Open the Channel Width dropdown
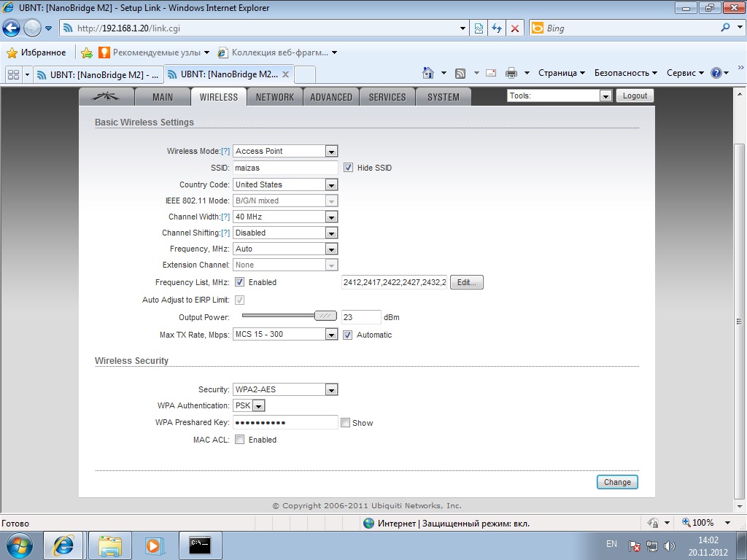 (x=285, y=217)
